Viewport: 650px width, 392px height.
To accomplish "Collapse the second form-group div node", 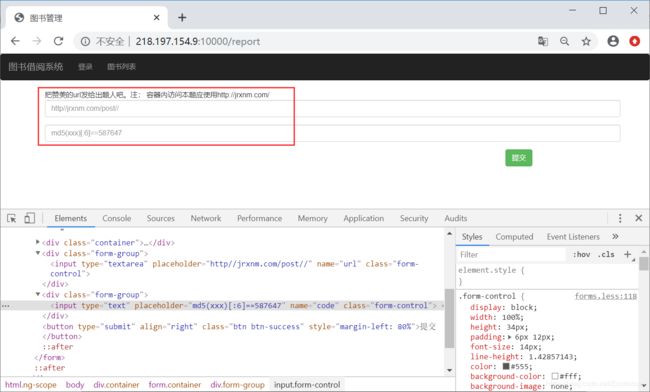I will pos(38,294).
